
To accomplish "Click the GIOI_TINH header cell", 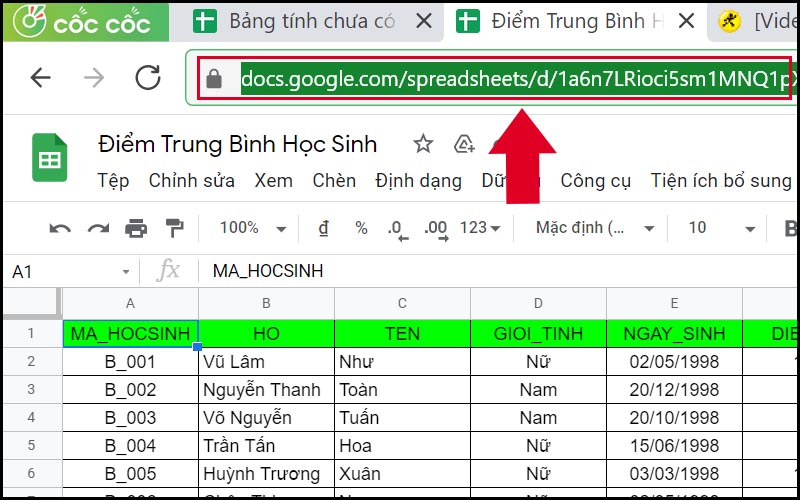I will click(x=538, y=334).
